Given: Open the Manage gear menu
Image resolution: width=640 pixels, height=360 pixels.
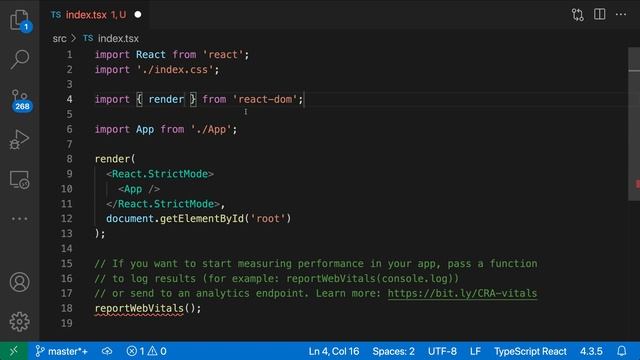Looking at the screenshot, I should pos(20,322).
